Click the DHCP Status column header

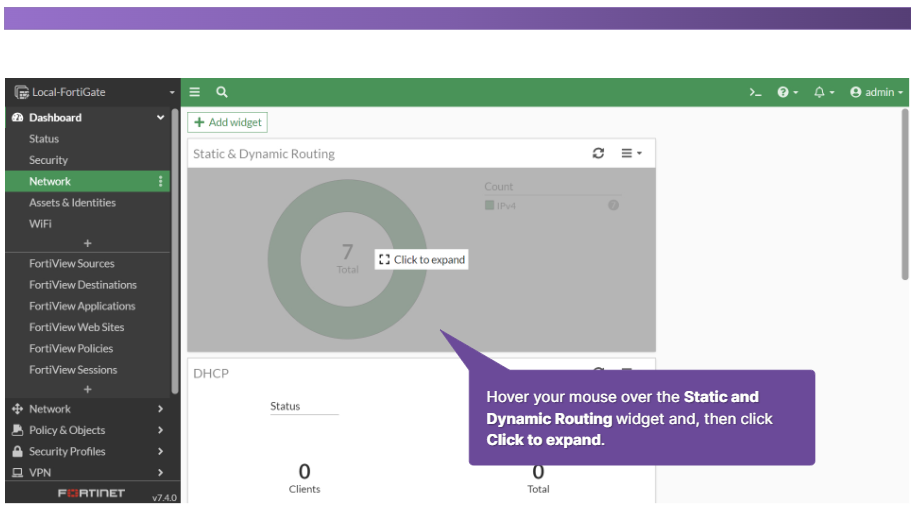285,406
